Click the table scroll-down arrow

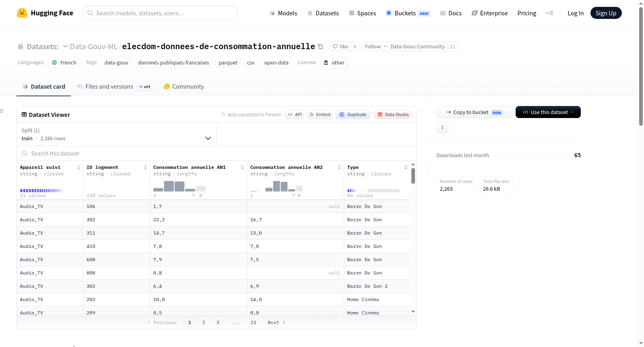coord(413,312)
